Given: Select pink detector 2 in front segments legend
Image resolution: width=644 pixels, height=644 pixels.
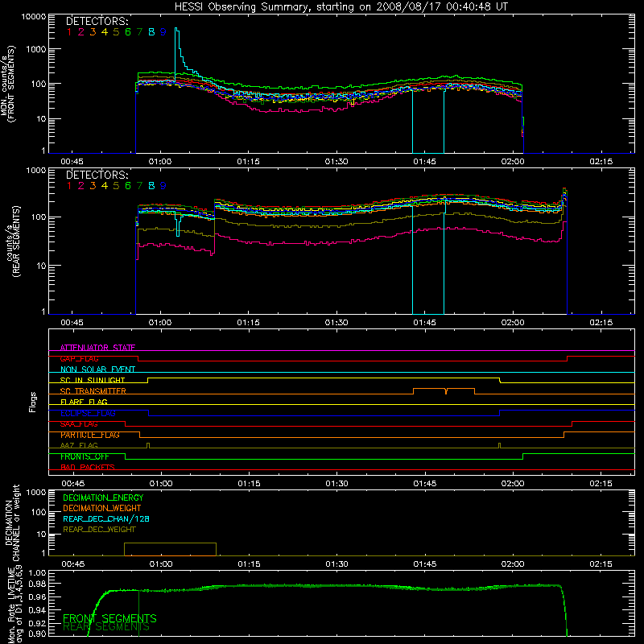Looking at the screenshot, I should point(81,32).
